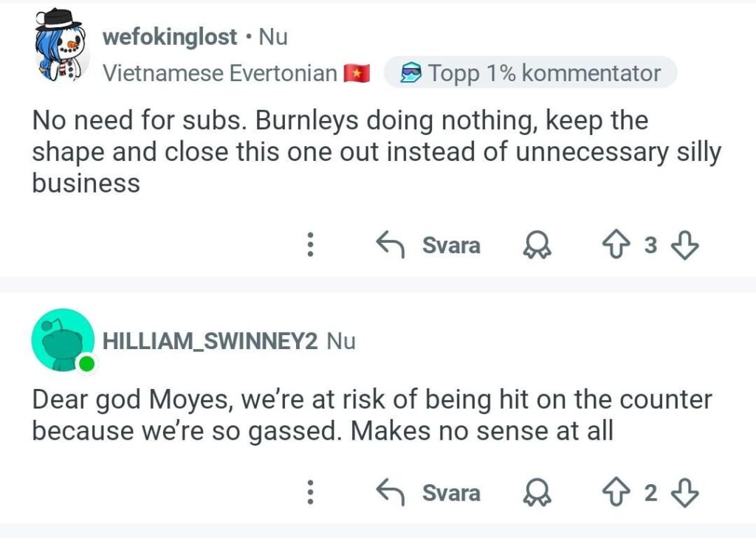
Task: Open the Topp 1% kommentator badge
Action: [526, 73]
